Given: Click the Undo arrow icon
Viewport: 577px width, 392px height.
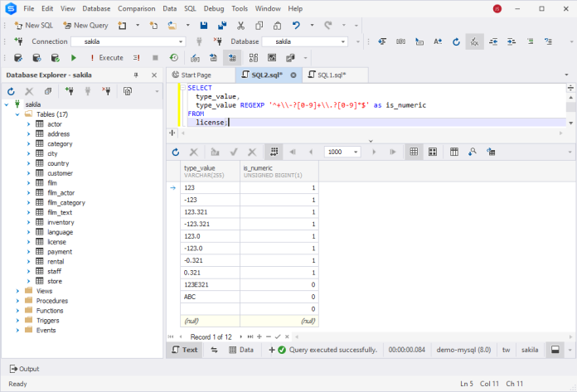Looking at the screenshot, I should [297, 25].
